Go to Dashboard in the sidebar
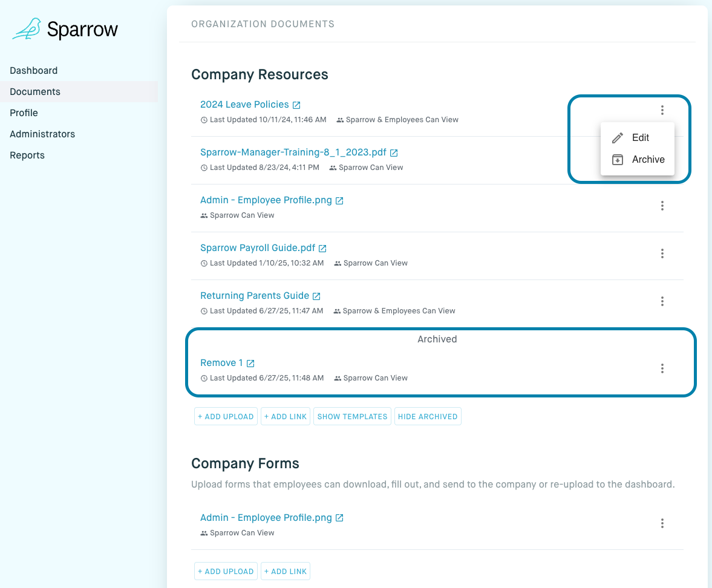This screenshot has width=712, height=588. [34, 71]
